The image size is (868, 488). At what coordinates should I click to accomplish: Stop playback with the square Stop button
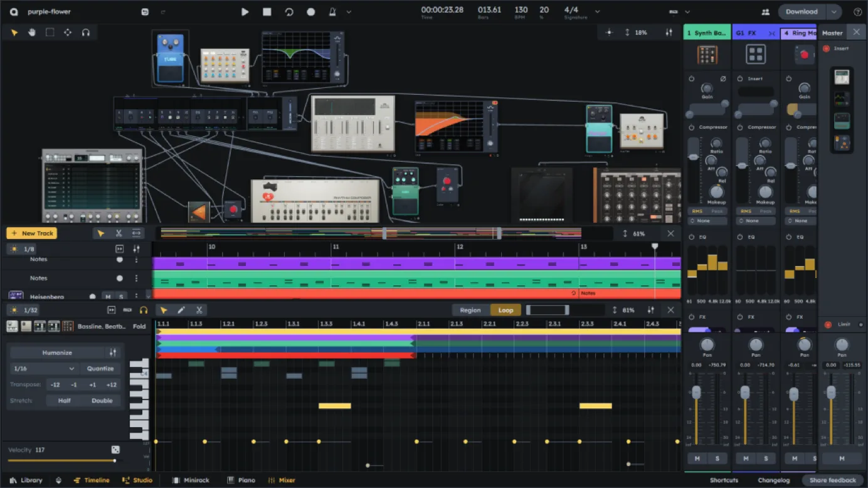coord(267,11)
